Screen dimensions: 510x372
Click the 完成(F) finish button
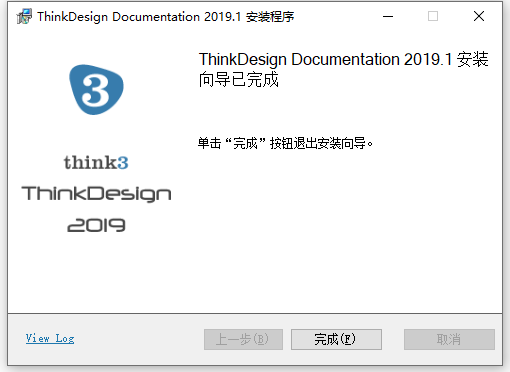pyautogui.click(x=336, y=339)
